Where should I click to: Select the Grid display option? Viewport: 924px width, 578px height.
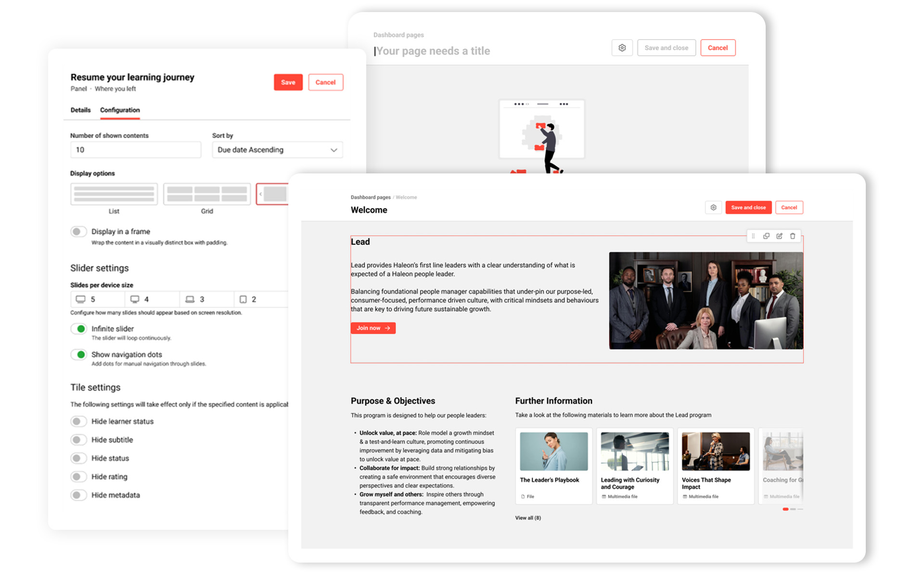coord(207,194)
